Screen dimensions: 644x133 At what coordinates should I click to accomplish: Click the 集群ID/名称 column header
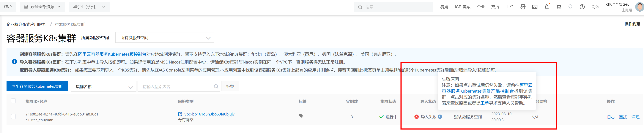36,102
